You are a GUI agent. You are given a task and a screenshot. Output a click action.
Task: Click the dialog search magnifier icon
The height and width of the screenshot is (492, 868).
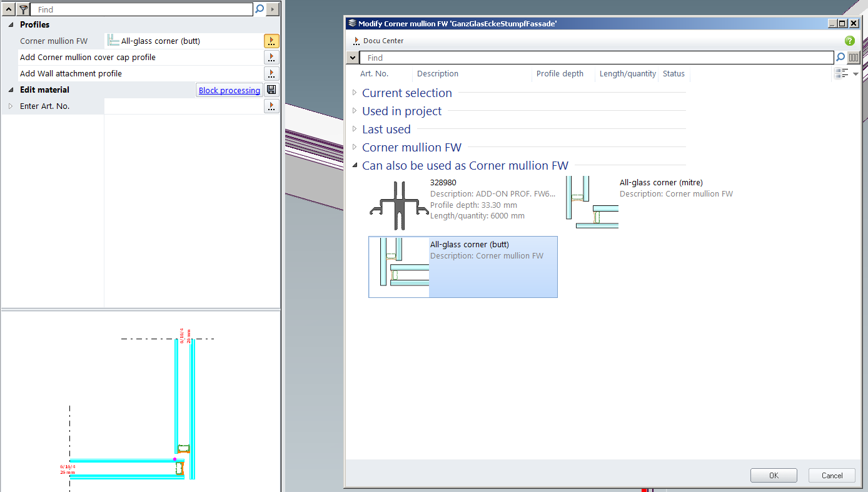tap(840, 58)
